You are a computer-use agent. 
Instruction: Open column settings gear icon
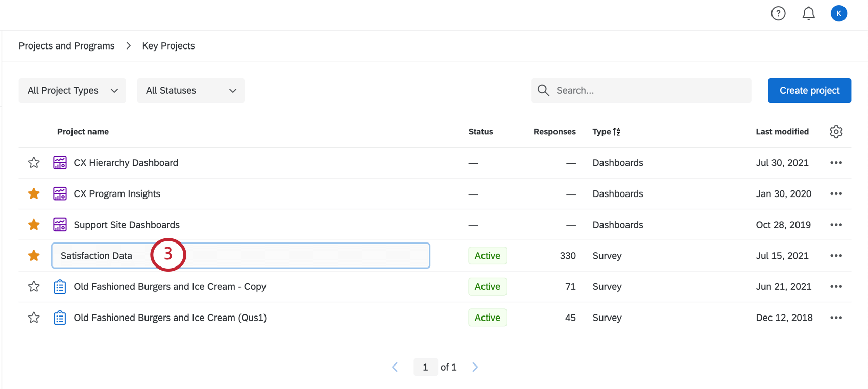click(836, 132)
